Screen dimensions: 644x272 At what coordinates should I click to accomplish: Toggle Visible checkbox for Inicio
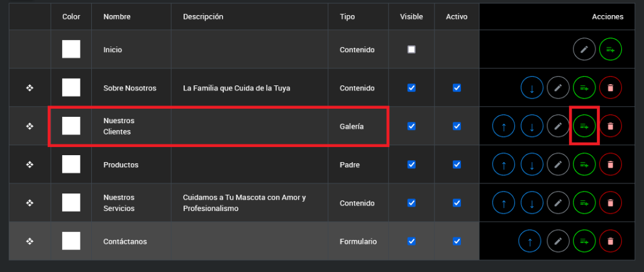click(x=411, y=49)
